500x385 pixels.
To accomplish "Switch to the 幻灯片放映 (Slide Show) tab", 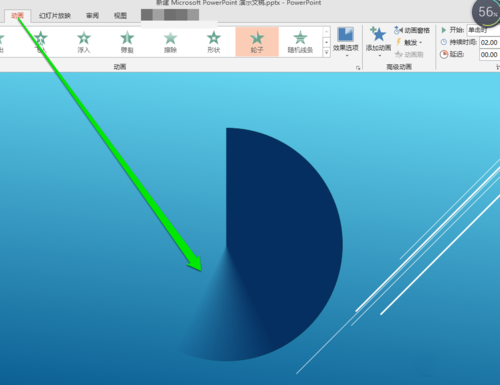I will [x=55, y=16].
